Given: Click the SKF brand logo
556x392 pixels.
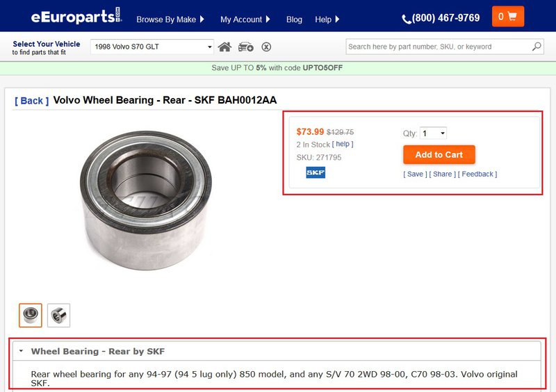Looking at the screenshot, I should click(316, 172).
